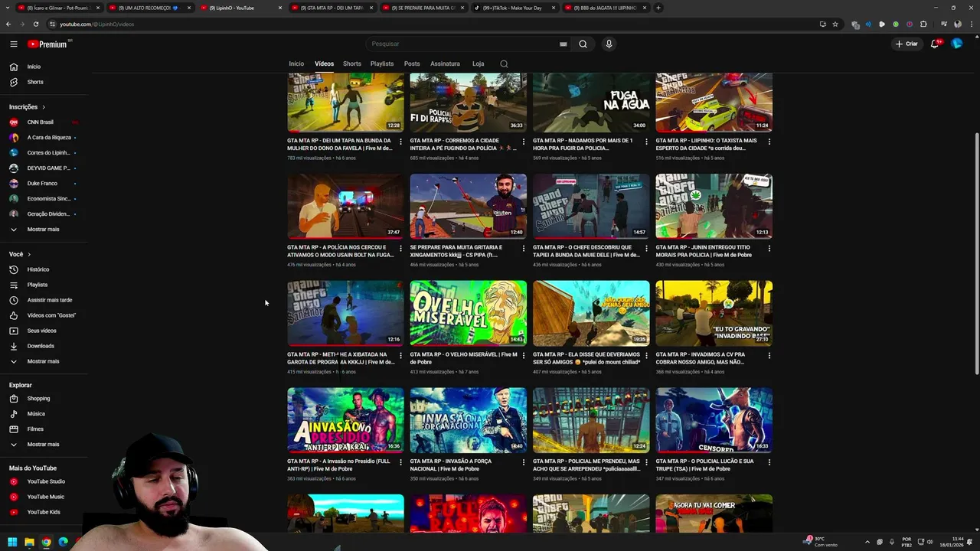Open options menu for "INVASÃO À FORÇA NACIONAL" video
This screenshot has height=551, width=980.
point(524,463)
